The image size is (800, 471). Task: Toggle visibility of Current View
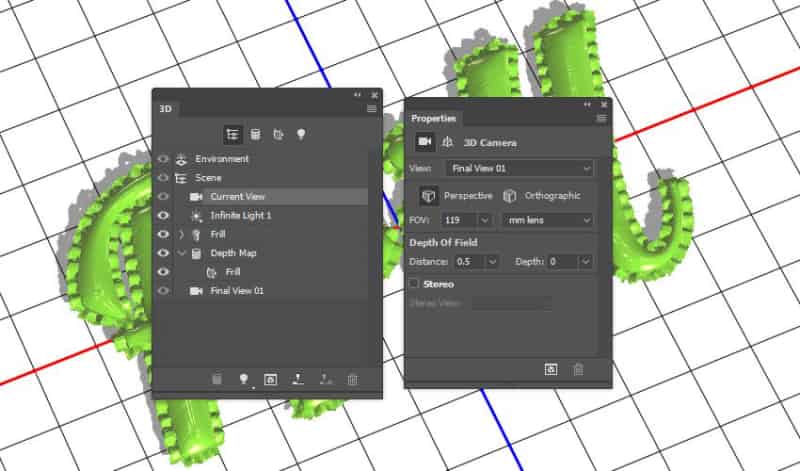(x=163, y=196)
